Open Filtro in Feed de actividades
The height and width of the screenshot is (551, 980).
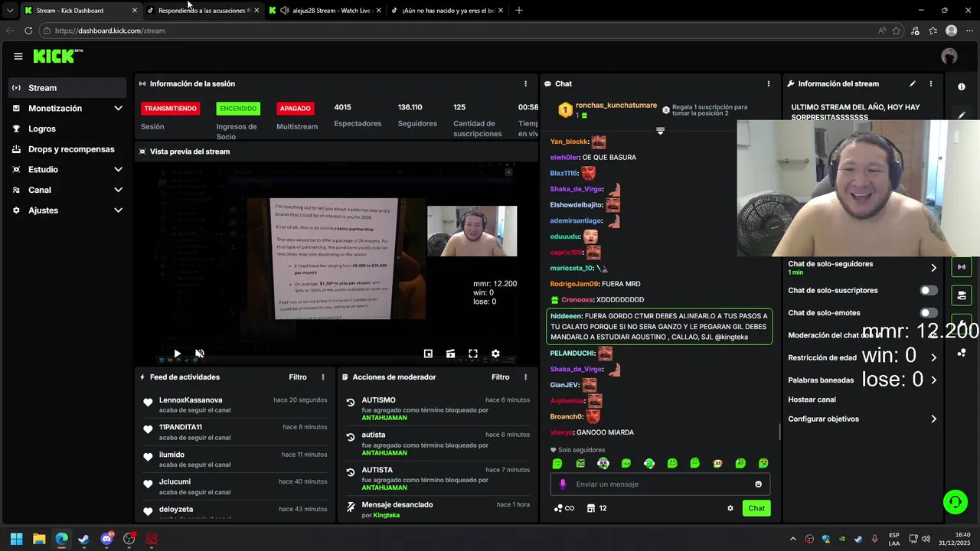tap(298, 377)
